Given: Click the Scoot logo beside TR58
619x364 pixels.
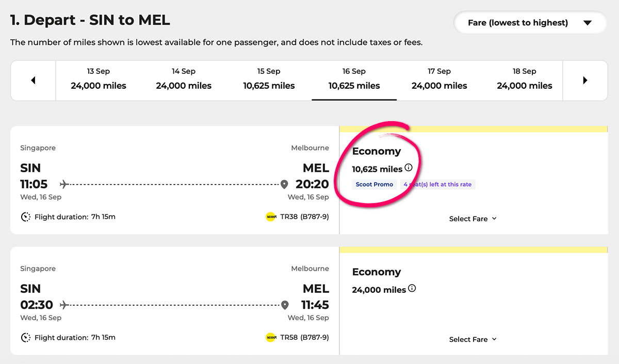Looking at the screenshot, I should pyautogui.click(x=271, y=338).
